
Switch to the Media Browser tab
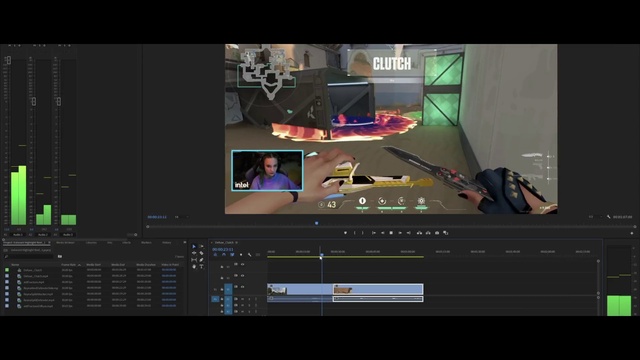tap(65, 242)
